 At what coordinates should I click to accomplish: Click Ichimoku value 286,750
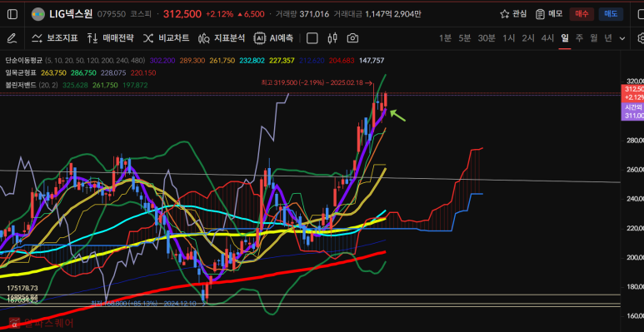pos(83,73)
